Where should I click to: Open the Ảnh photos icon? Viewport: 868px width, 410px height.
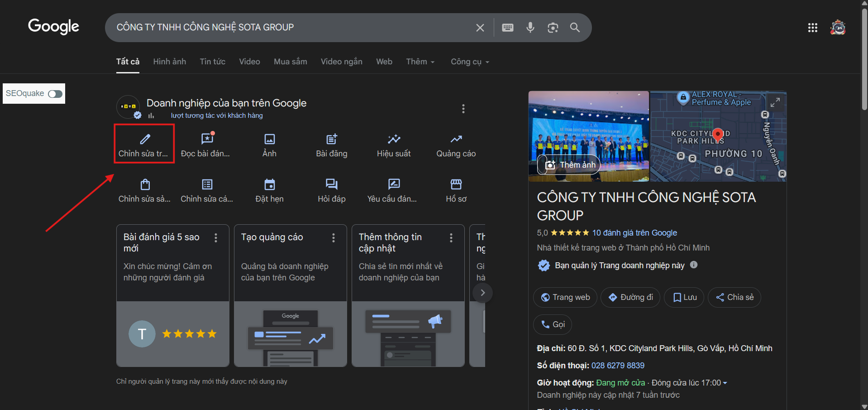[269, 139]
